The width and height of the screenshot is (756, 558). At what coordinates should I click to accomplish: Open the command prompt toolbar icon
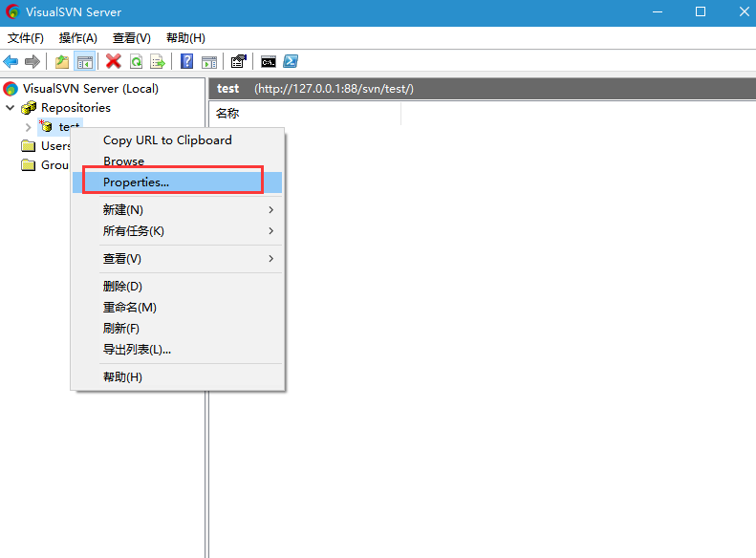[x=269, y=62]
